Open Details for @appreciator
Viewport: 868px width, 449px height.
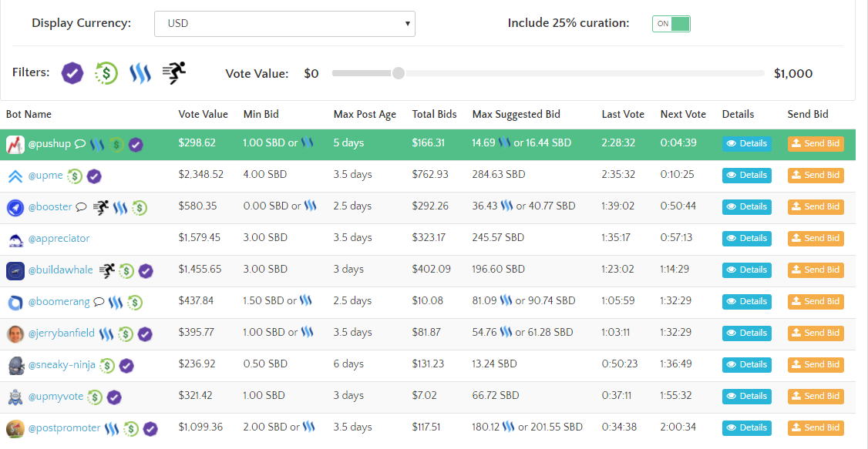[x=747, y=238]
